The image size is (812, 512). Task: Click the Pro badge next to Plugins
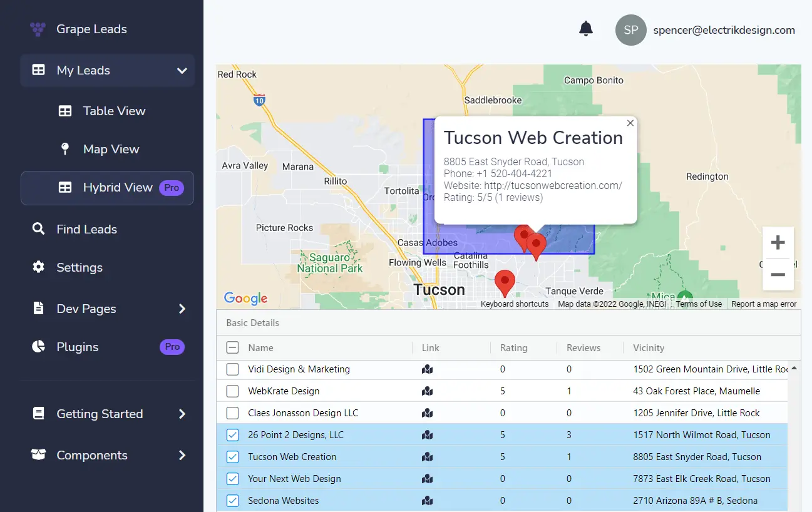pos(172,347)
